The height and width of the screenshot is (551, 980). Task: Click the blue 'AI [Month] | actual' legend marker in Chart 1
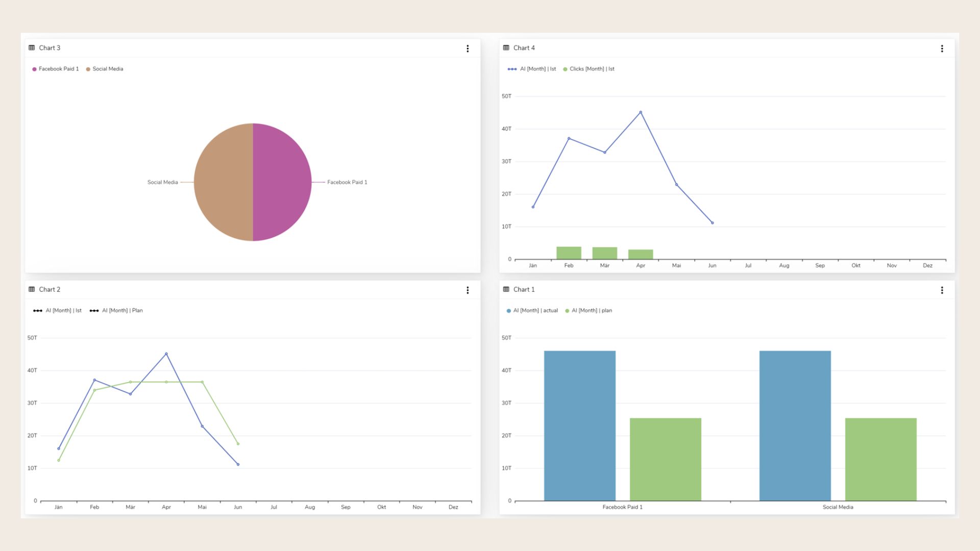508,310
